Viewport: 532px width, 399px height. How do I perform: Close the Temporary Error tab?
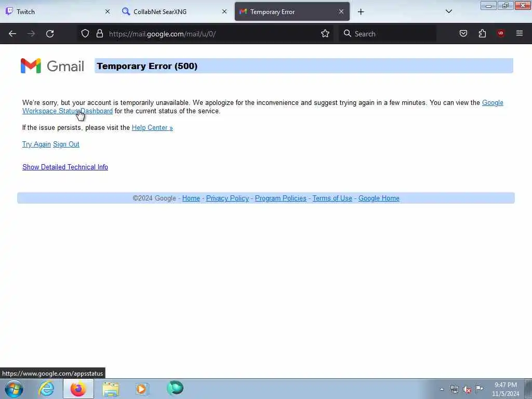(x=341, y=11)
